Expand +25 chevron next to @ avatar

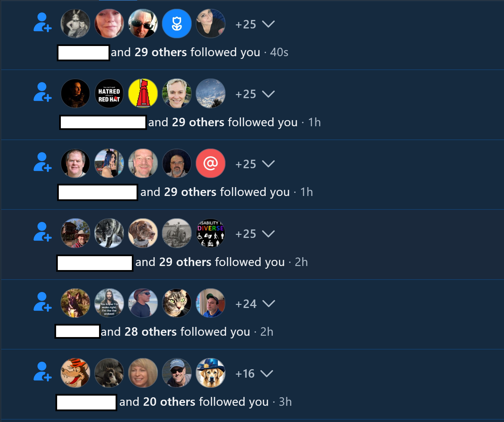[268, 164]
